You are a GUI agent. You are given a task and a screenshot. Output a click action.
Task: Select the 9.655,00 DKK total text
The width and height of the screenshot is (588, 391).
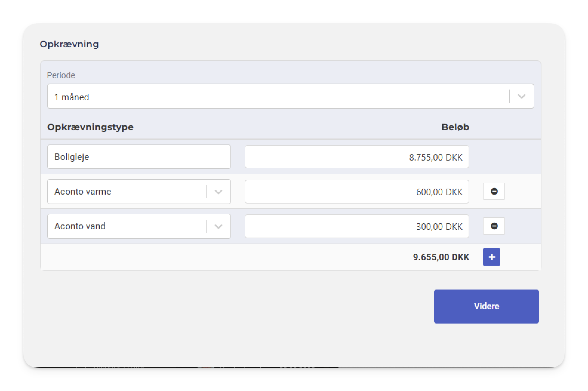[441, 257]
